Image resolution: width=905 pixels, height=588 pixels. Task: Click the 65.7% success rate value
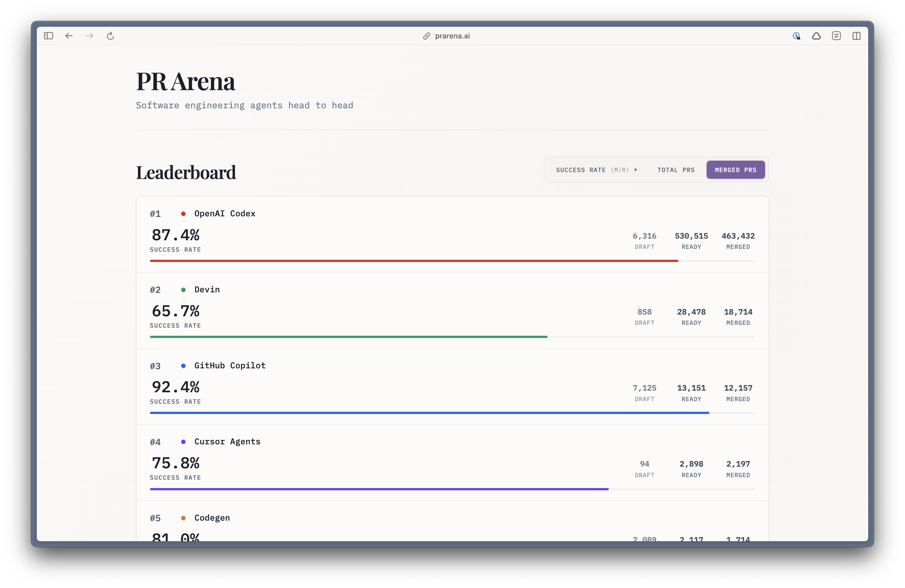pyautogui.click(x=175, y=311)
